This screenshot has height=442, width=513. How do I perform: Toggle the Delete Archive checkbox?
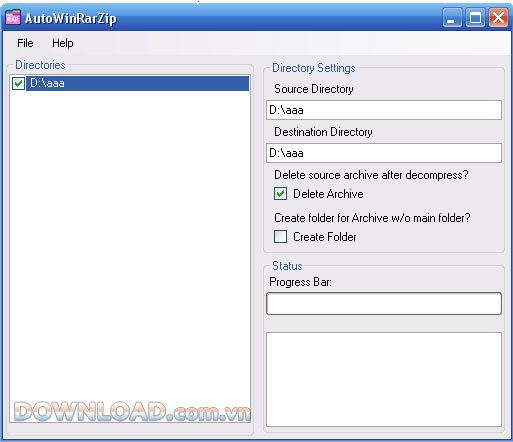(280, 194)
